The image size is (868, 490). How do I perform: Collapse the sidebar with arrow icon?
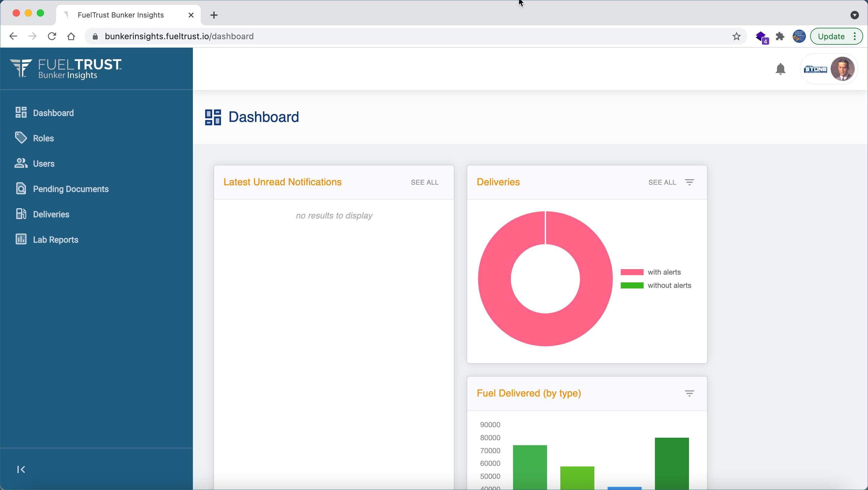coord(21,469)
